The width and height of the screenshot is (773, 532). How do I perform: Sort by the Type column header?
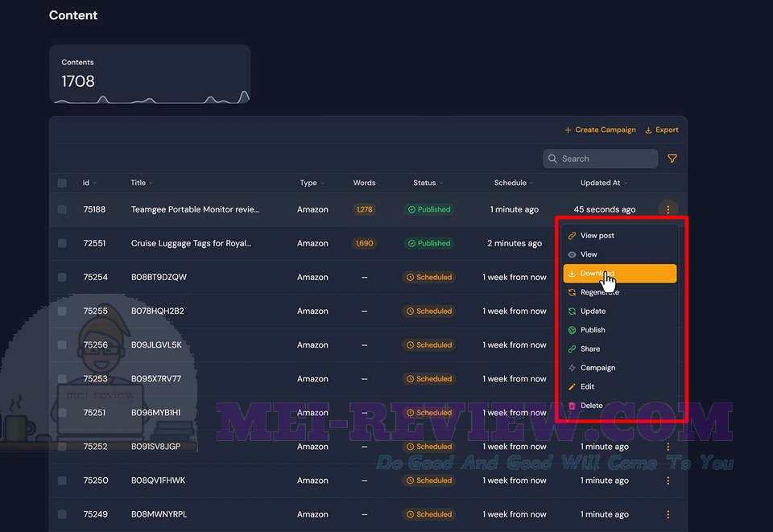click(x=312, y=183)
